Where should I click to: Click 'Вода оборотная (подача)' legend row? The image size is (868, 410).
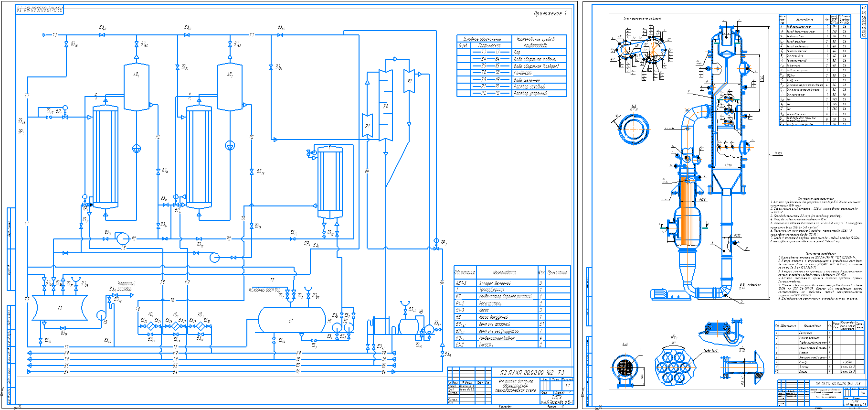(x=511, y=59)
